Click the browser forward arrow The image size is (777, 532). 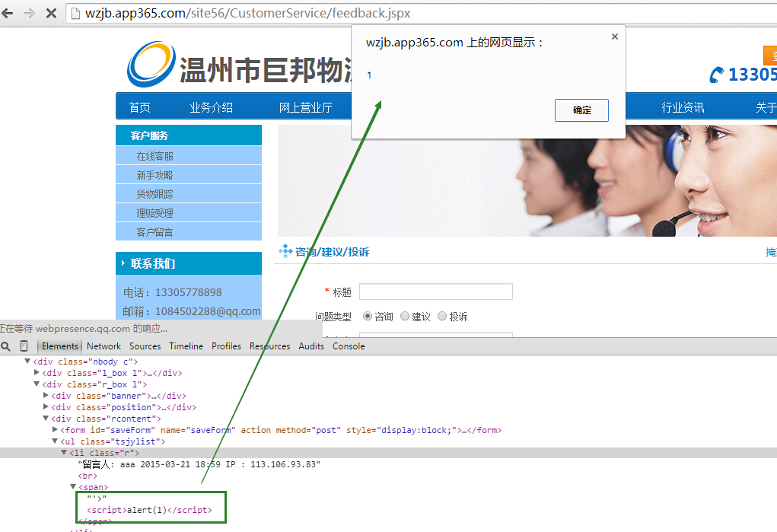point(29,13)
